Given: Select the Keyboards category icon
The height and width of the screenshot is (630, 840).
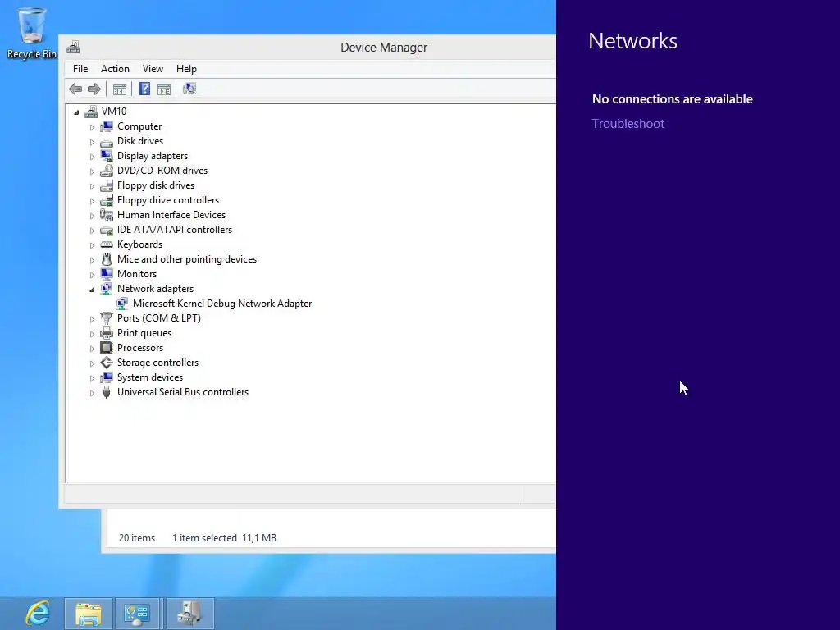Looking at the screenshot, I should point(107,244).
